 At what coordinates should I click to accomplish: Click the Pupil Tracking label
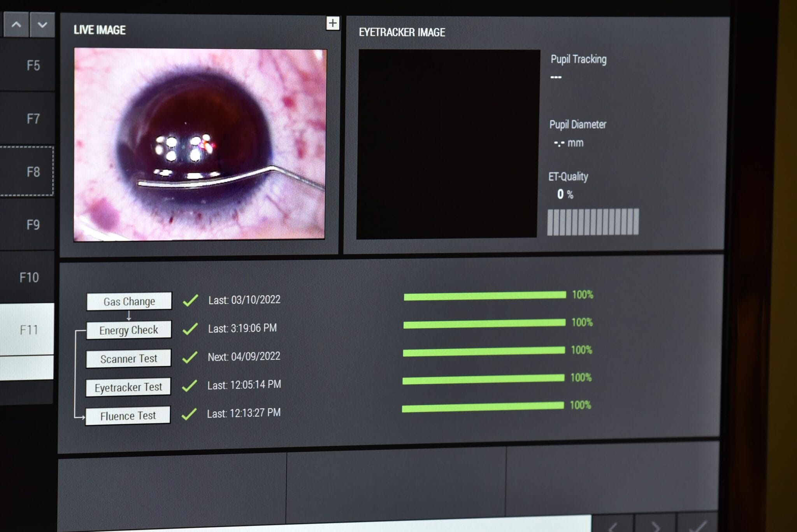pos(578,59)
